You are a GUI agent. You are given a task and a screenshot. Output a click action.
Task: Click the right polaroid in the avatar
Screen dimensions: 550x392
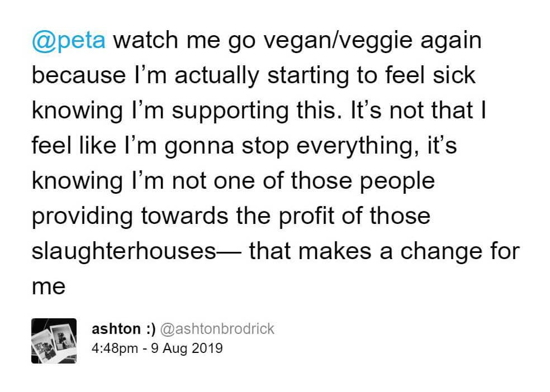pos(63,337)
